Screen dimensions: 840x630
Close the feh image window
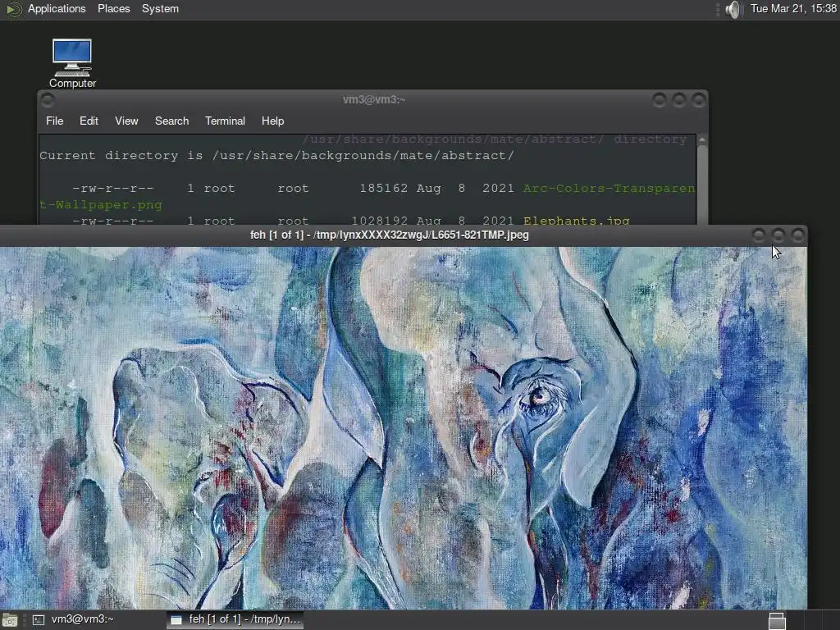pos(797,235)
